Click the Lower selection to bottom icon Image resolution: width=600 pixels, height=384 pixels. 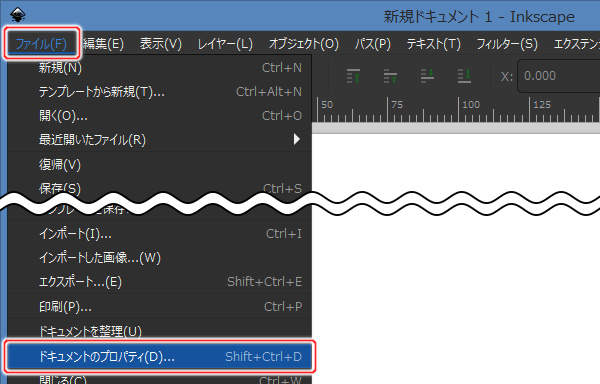tap(464, 76)
